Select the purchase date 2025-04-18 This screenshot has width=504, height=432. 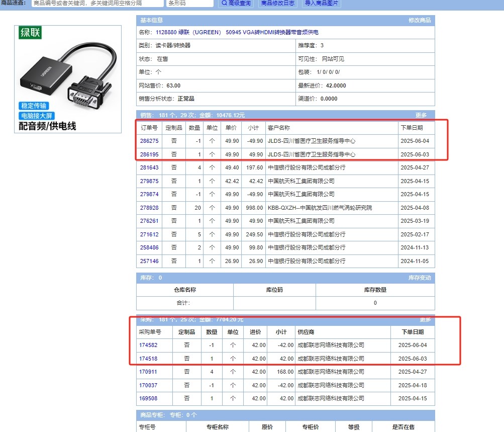tap(413, 385)
